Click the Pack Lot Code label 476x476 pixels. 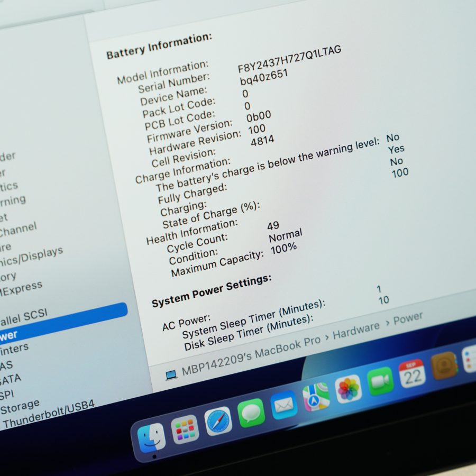coord(179,107)
